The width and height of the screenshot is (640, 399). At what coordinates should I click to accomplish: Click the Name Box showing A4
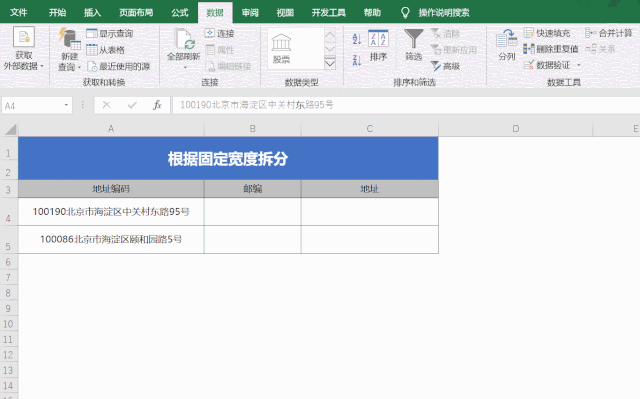(x=32, y=105)
